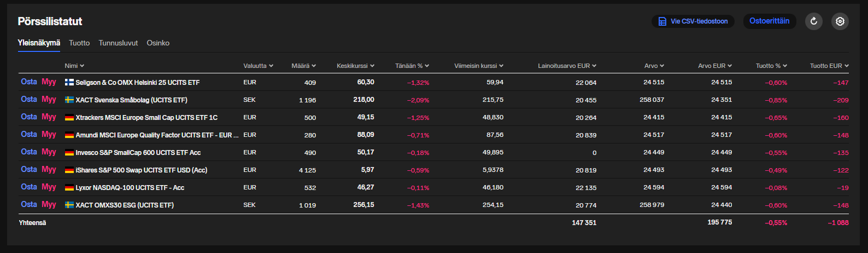
Task: Sort by Lainoitusarvo EUR column header
Action: tap(567, 66)
